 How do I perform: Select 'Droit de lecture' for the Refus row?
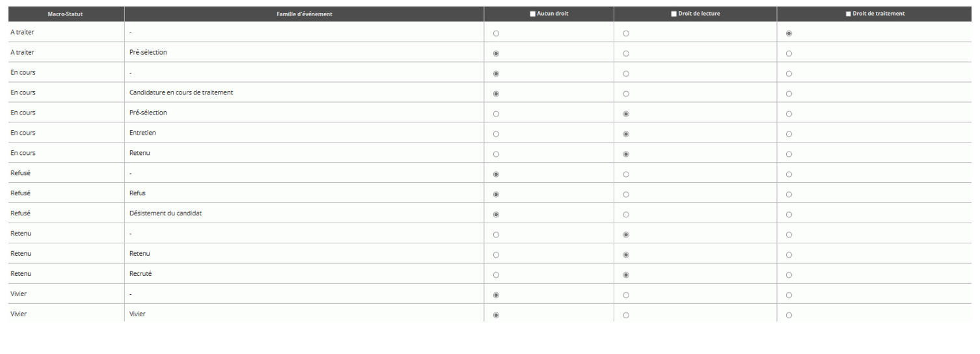(x=626, y=195)
